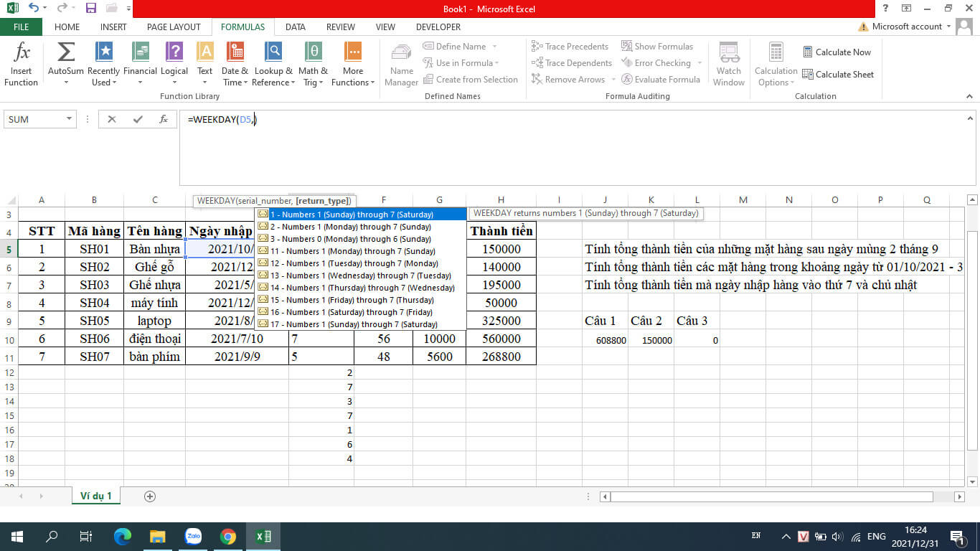Click Trace Precedents
980x551 pixels.
pos(570,47)
